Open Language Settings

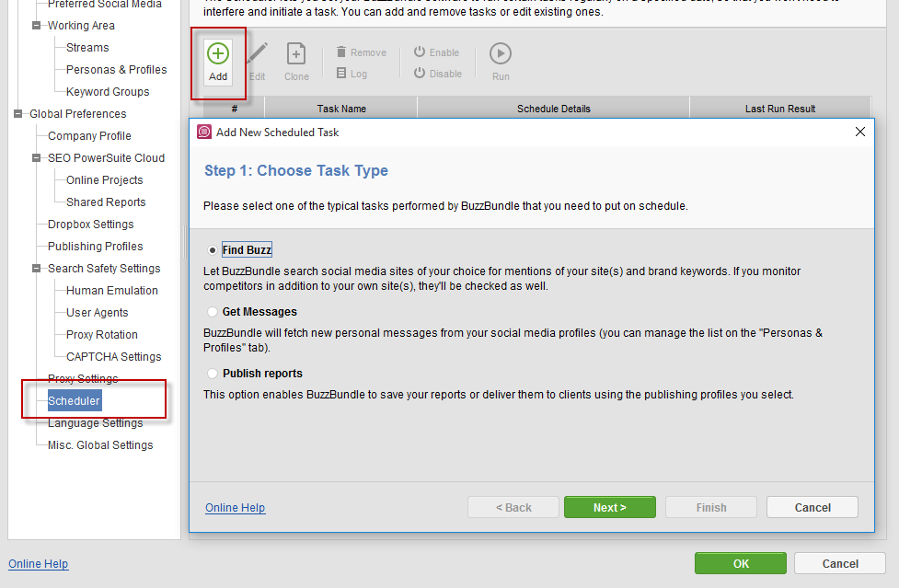click(x=95, y=423)
